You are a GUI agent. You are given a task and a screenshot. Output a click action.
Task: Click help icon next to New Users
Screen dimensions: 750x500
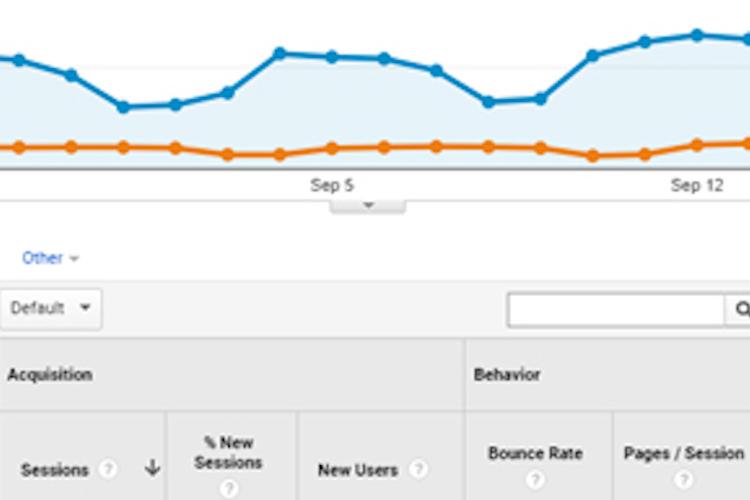pos(418,469)
